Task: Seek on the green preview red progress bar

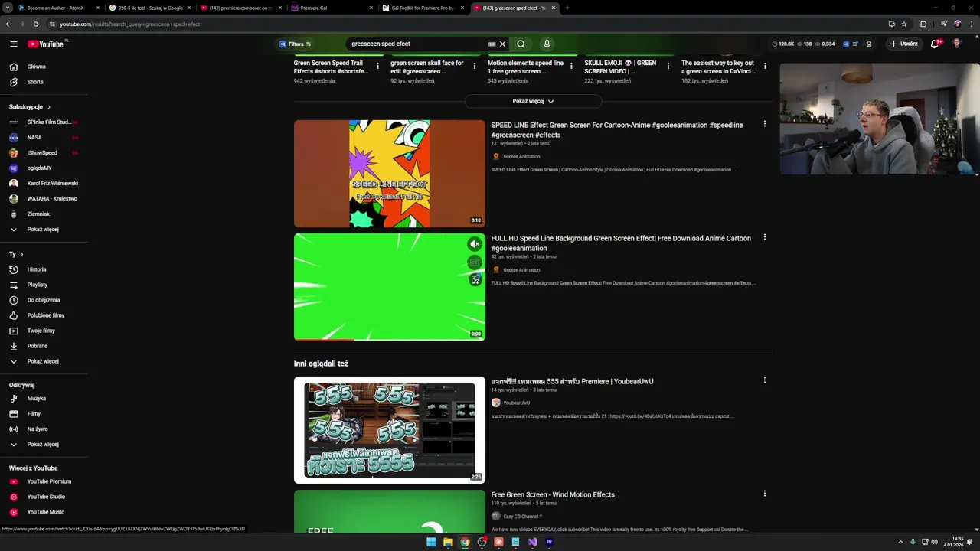Action: [390, 339]
